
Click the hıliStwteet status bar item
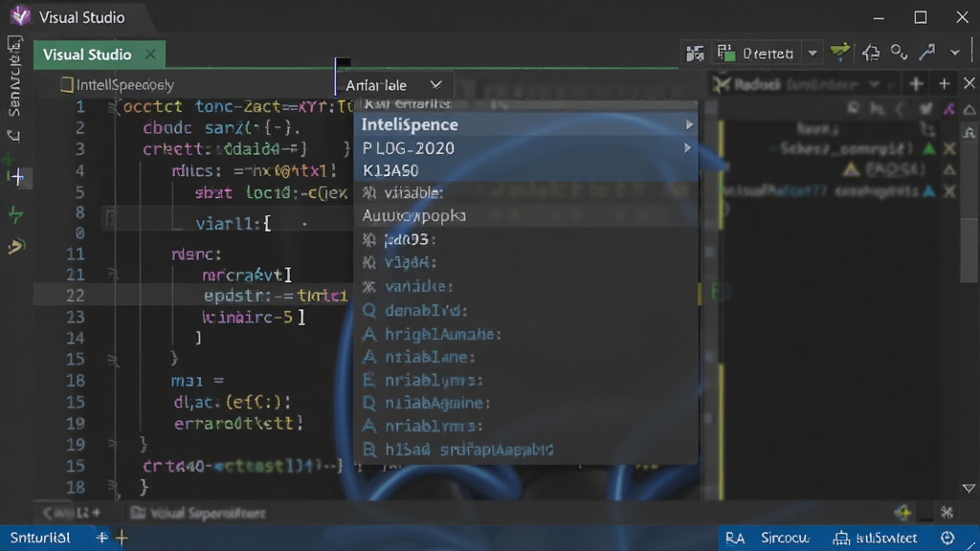click(876, 538)
